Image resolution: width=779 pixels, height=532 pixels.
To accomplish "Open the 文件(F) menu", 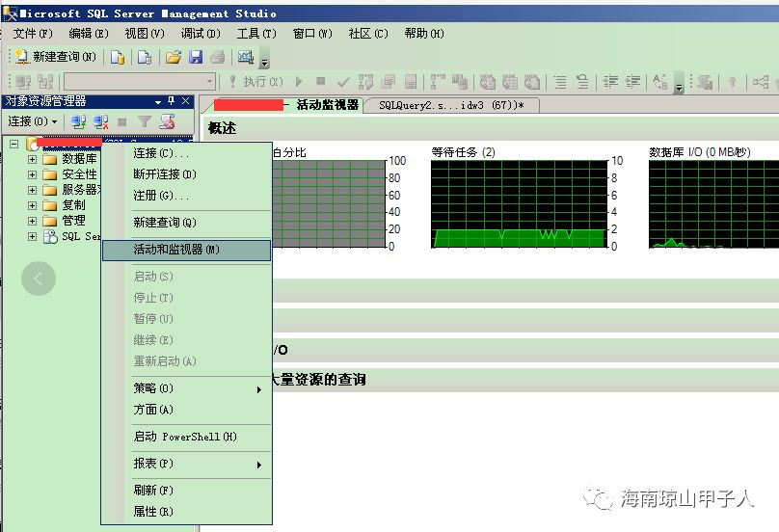I will [x=33, y=34].
